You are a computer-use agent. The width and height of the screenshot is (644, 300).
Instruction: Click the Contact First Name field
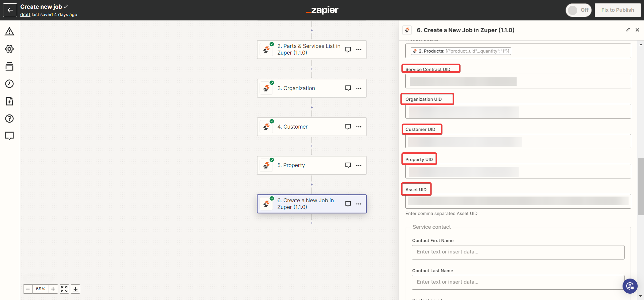point(518,252)
